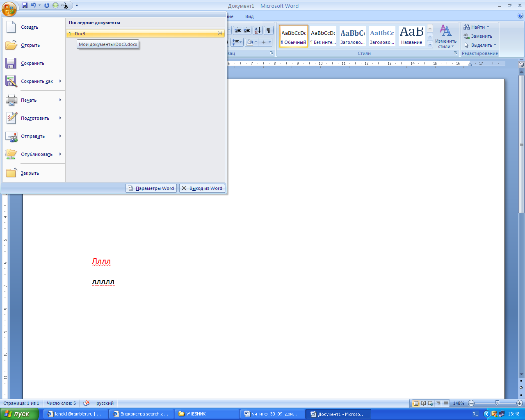Open borders dropdown arrow
This screenshot has height=420, width=525.
(x=270, y=42)
